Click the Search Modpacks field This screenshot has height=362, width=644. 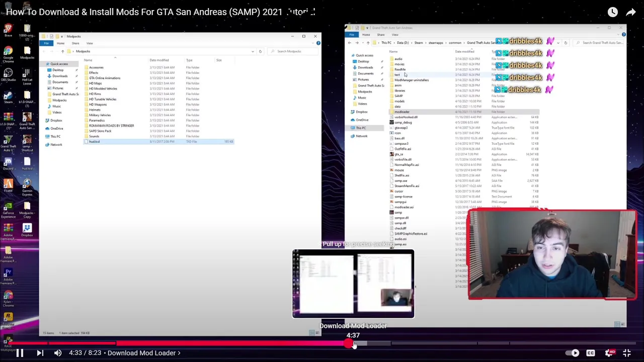[292, 51]
